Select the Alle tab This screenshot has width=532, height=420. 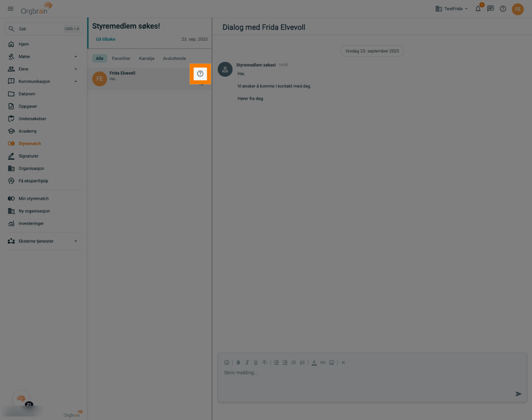99,58
